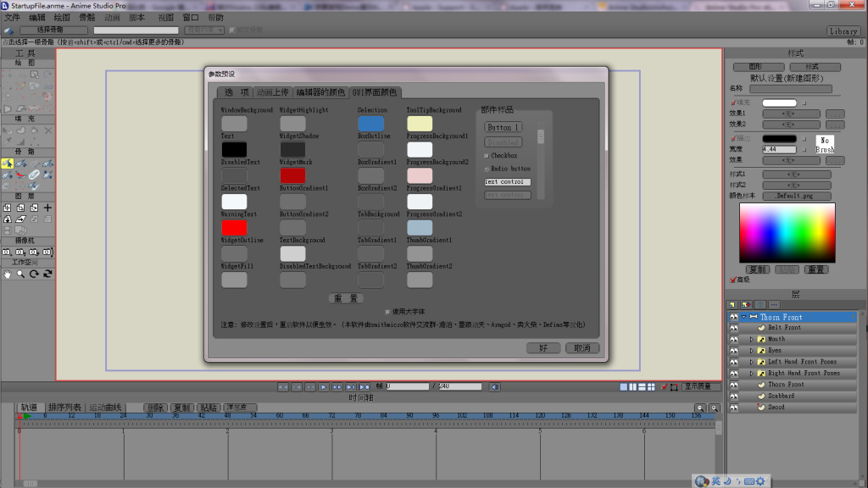Select the highlighted Select Bone tool
Viewport: 868px width, 488px height.
pos(7,164)
